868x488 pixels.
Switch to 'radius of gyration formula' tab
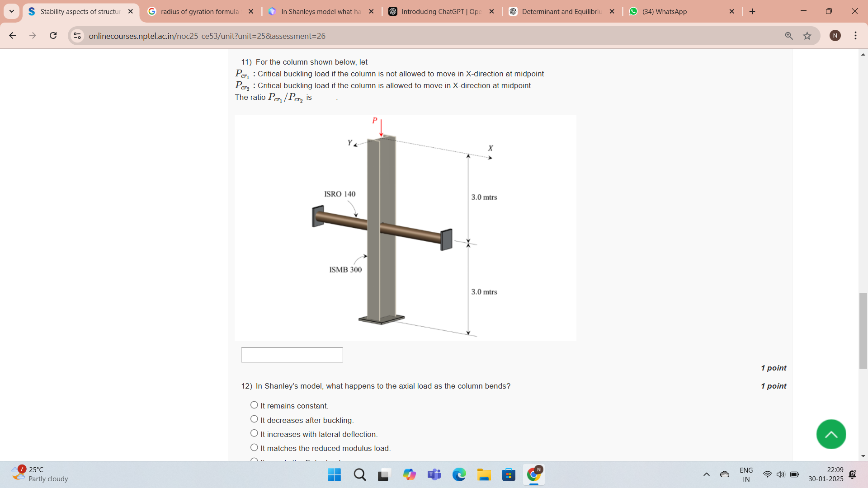199,11
